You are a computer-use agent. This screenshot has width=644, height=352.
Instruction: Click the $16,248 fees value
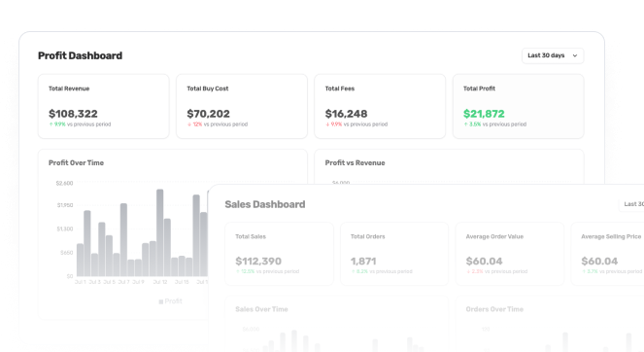346,114
